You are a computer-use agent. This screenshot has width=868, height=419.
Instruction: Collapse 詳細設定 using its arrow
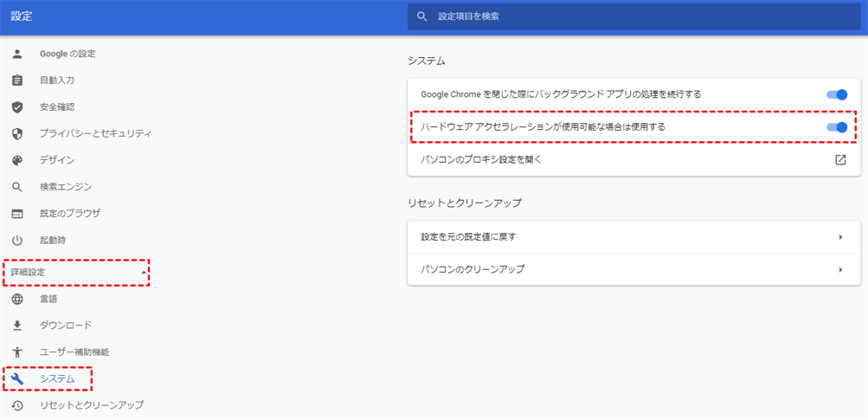144,273
